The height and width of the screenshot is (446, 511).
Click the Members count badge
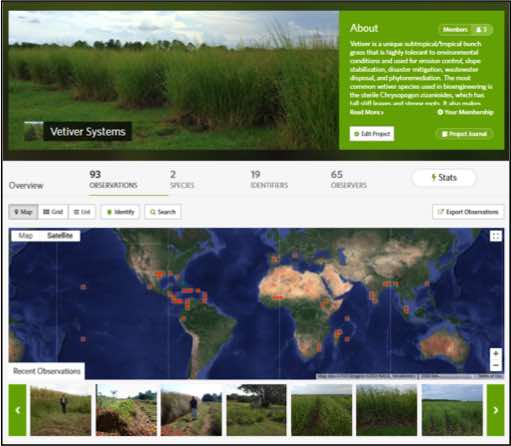[466, 30]
